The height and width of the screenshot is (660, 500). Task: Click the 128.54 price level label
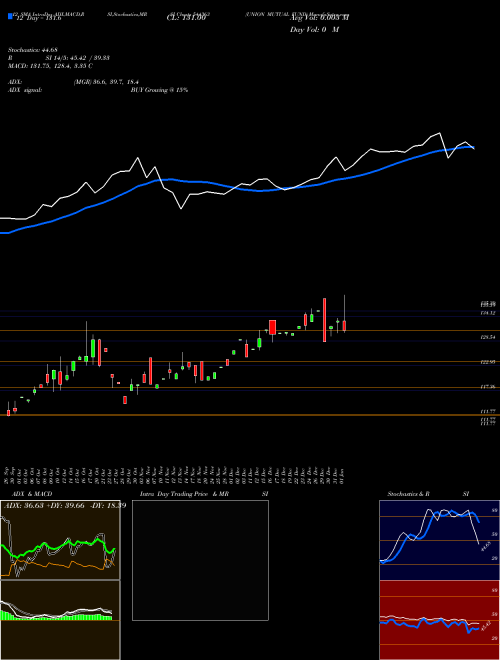coord(489,338)
